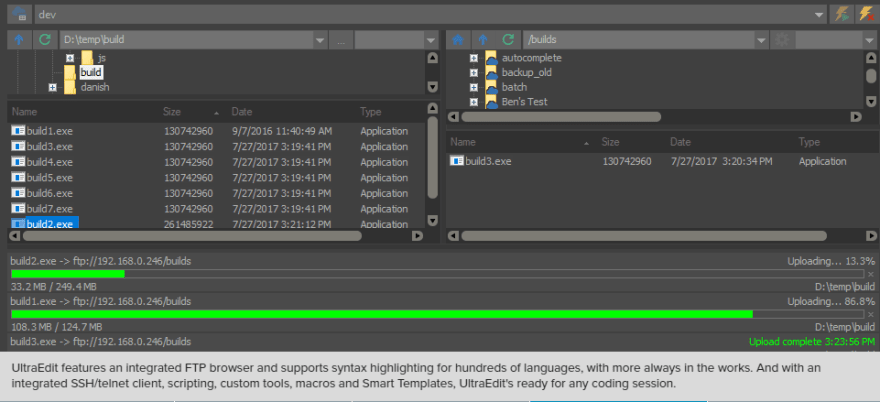Cancel the build1.exe upload with X
The width and height of the screenshot is (880, 402).
click(870, 314)
